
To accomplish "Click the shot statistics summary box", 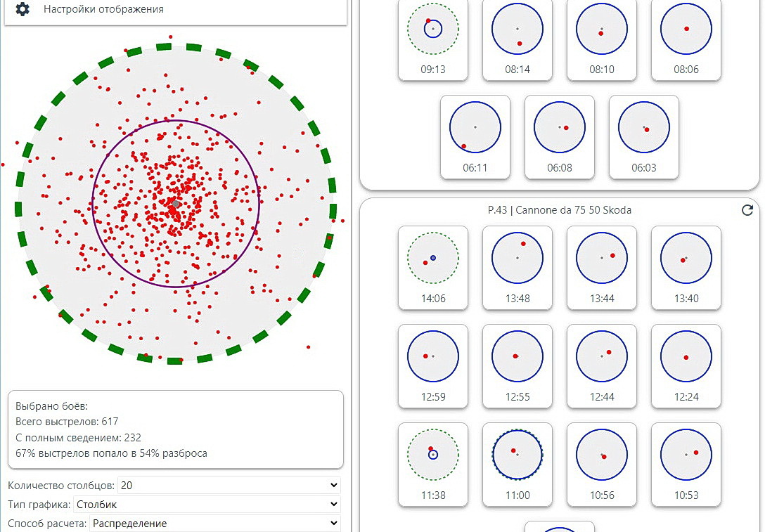I will [176, 429].
